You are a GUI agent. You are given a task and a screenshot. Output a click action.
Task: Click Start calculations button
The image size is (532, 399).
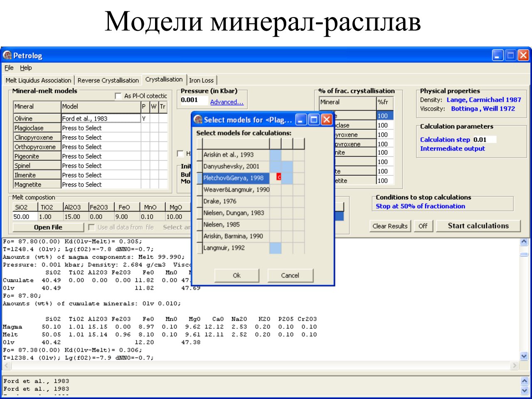pyautogui.click(x=478, y=226)
